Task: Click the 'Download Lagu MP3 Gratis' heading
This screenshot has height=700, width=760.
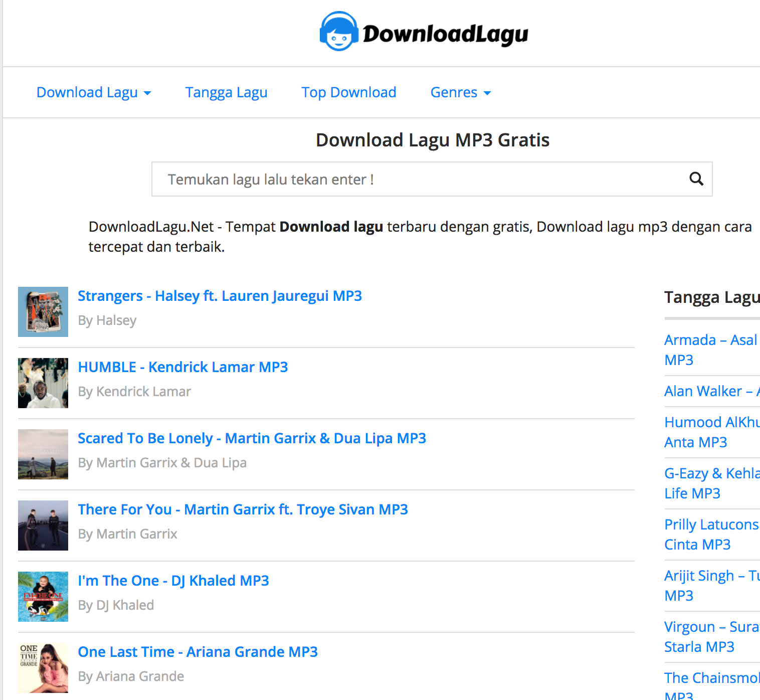Action: (433, 140)
